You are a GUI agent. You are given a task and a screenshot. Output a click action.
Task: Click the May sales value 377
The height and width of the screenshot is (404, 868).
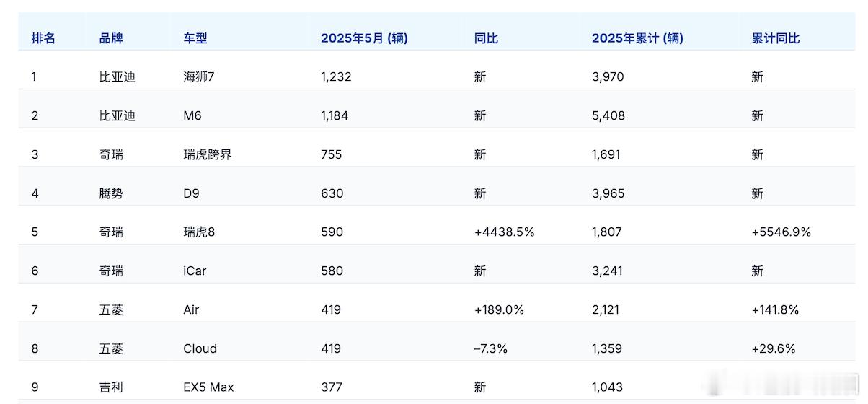coord(332,388)
